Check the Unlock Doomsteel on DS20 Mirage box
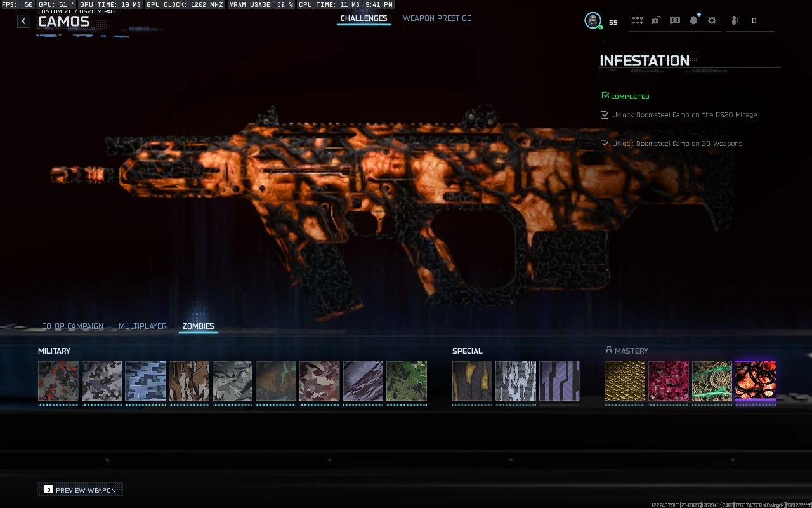Image resolution: width=812 pixels, height=508 pixels. coord(605,115)
